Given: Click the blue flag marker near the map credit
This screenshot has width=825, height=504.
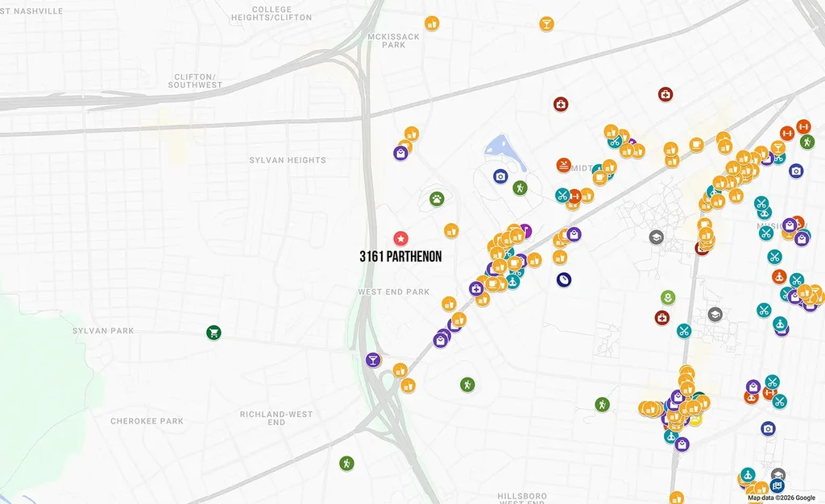Looking at the screenshot, I should tap(777, 485).
